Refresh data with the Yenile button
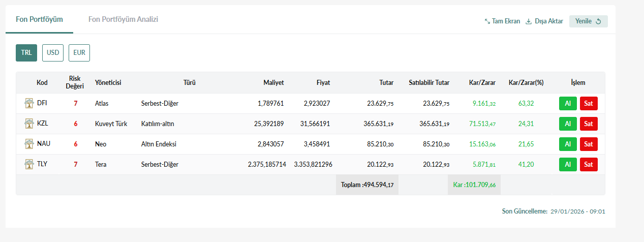 coord(588,21)
